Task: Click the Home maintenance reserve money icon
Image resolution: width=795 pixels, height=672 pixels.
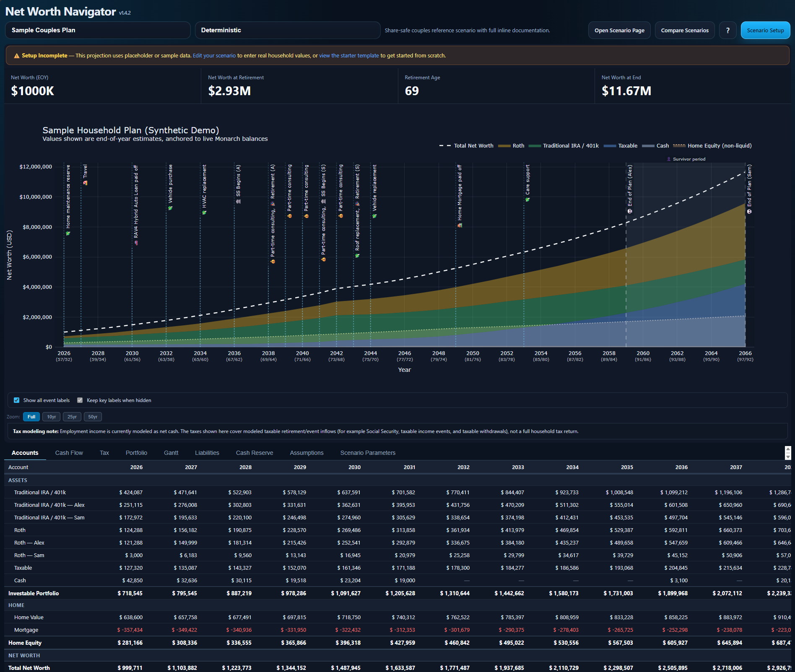Action: pyautogui.click(x=68, y=234)
